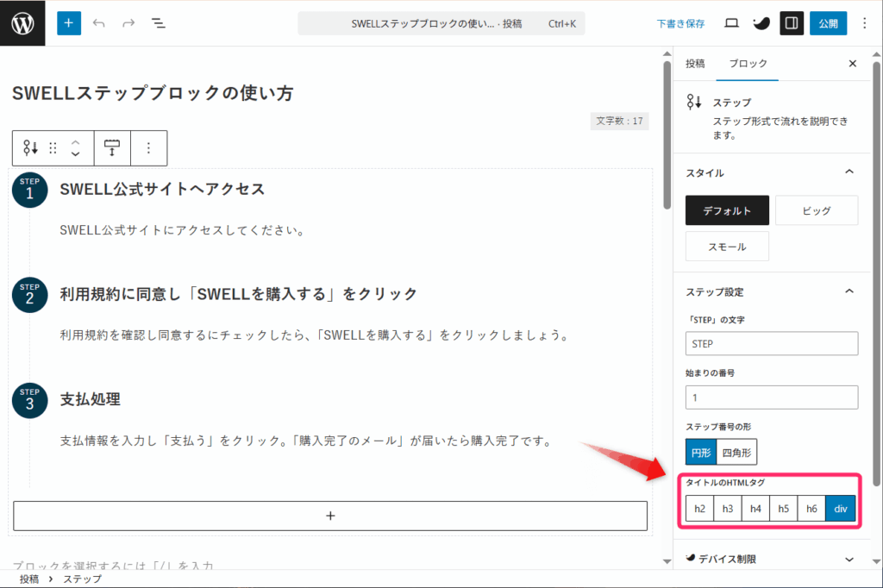
Task: Select the 四角形 step number shape
Action: tap(736, 451)
